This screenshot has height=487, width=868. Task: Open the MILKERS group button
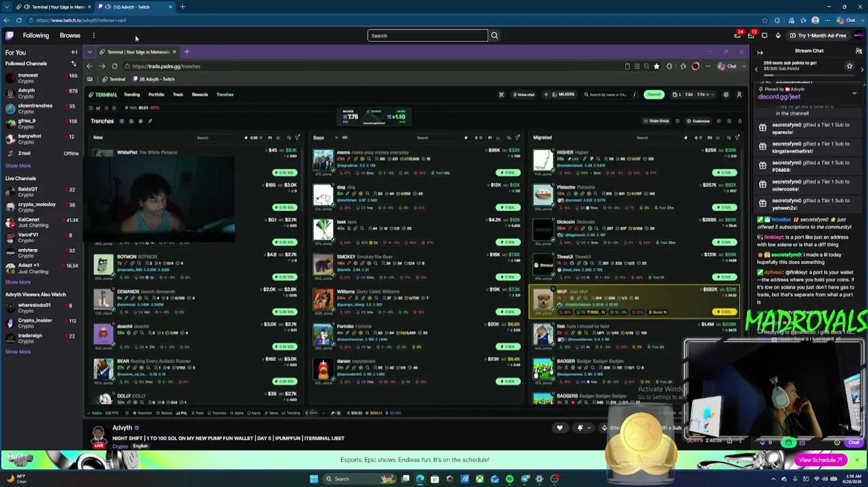[563, 95]
